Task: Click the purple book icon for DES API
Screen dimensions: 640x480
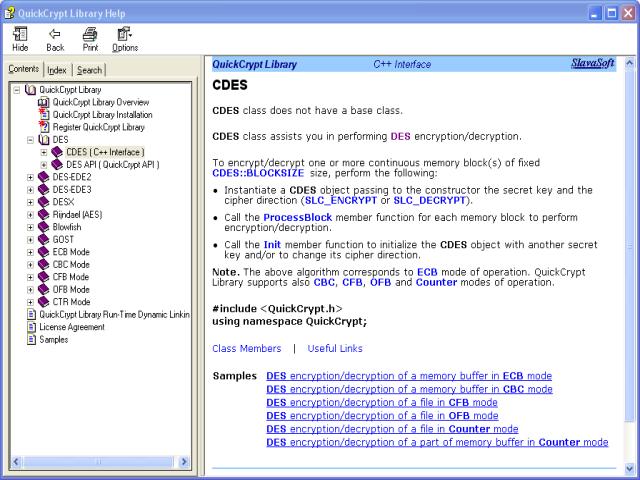Action: (x=57, y=164)
